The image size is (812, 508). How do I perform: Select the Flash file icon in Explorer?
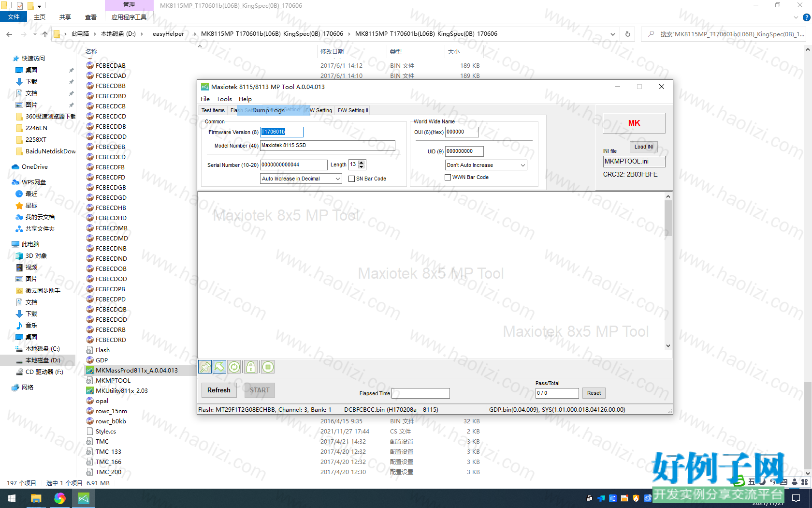pos(90,350)
